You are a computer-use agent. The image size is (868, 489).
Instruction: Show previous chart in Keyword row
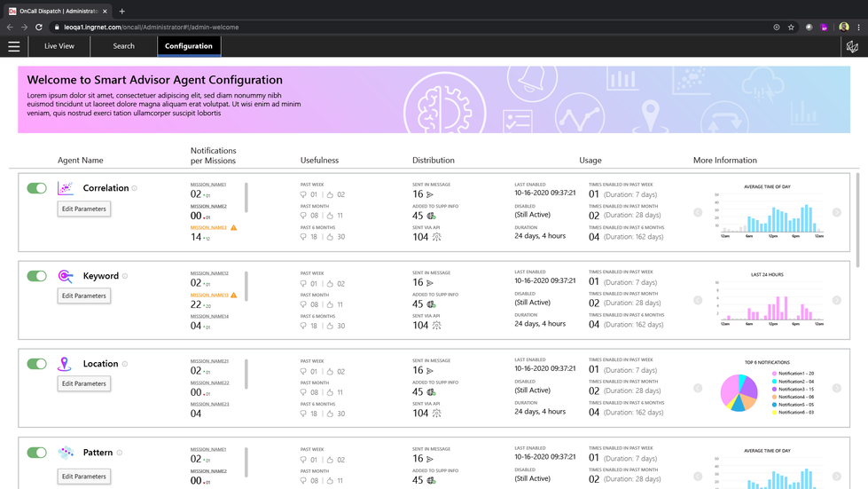698,300
